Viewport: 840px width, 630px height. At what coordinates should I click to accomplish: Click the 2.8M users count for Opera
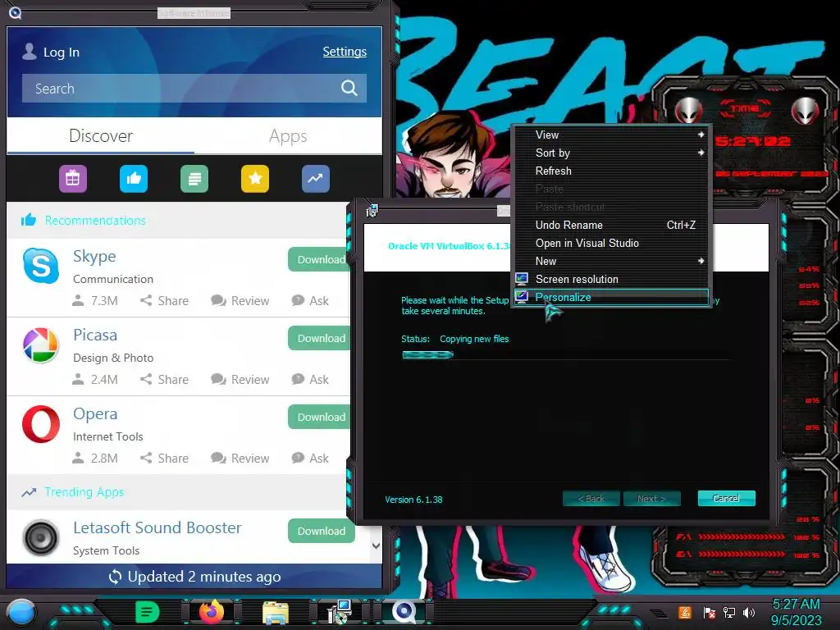tap(95, 458)
